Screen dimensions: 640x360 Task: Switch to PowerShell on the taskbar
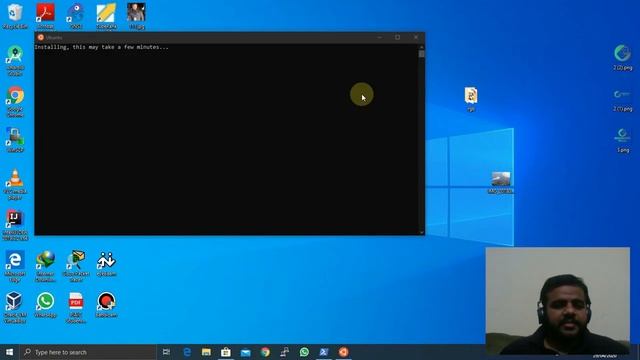tap(324, 352)
